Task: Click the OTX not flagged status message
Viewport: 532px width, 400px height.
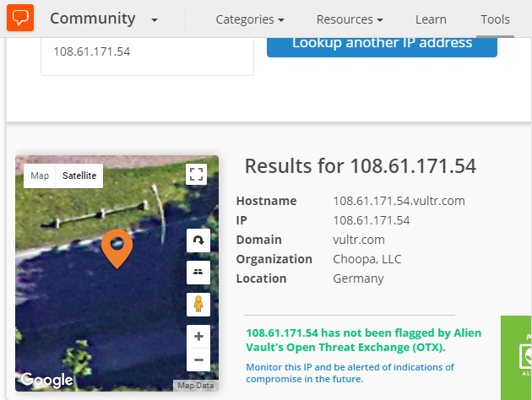Action: (363, 340)
